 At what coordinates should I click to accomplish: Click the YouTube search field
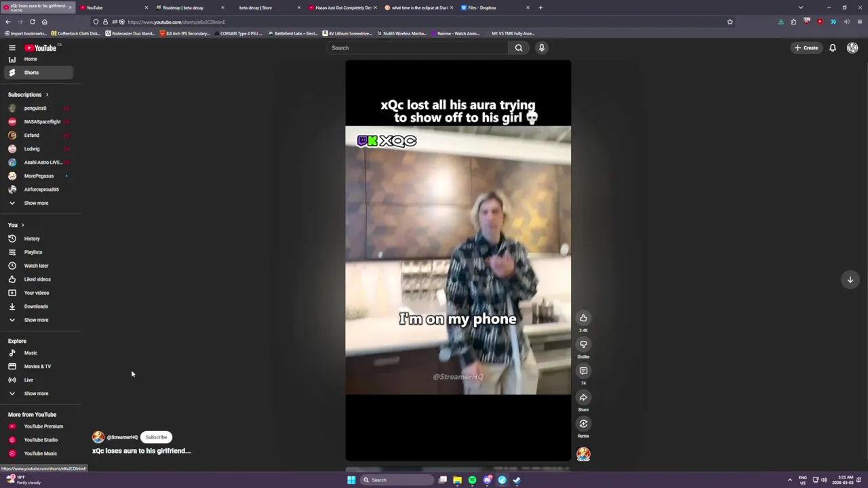pos(417,47)
